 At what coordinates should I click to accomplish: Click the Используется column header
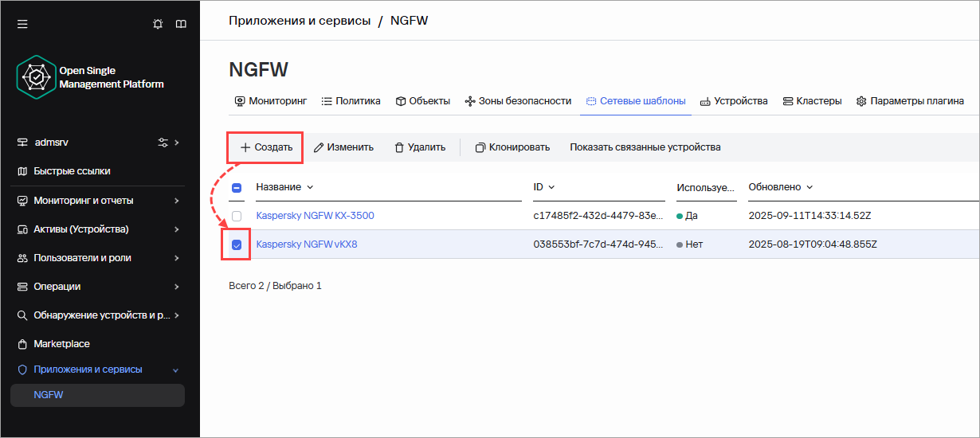click(x=705, y=188)
